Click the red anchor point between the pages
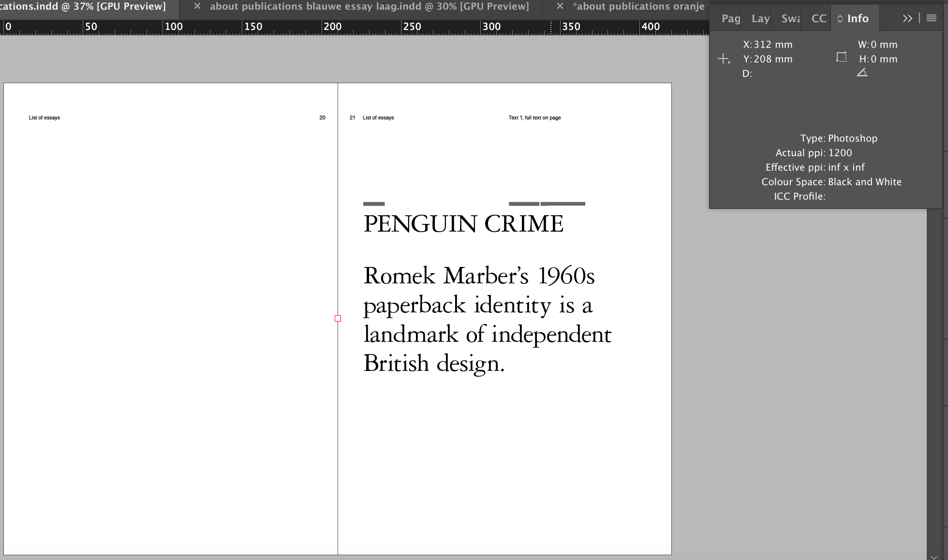Viewport: 948px width, 560px height. (338, 318)
